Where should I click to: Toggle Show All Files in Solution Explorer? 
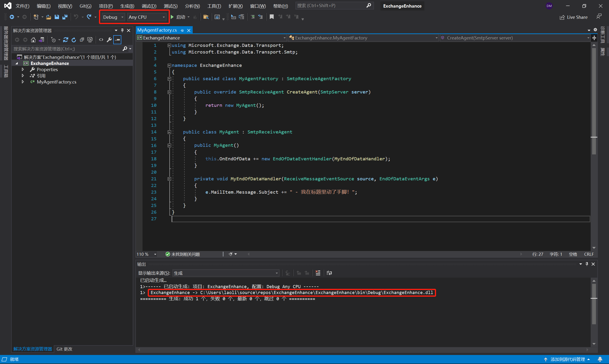[x=90, y=40]
